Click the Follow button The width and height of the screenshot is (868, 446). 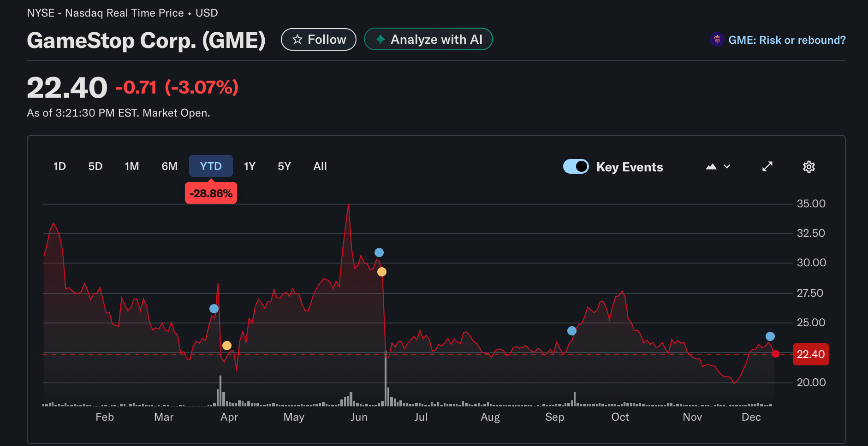point(318,40)
